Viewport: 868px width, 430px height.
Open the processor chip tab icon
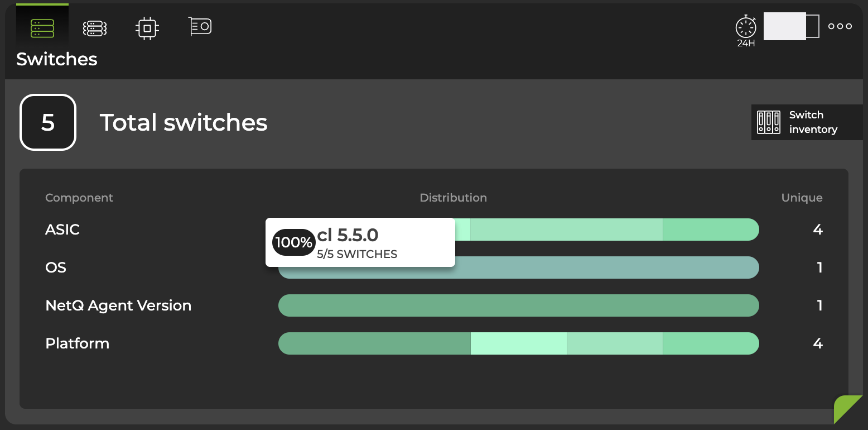(x=147, y=27)
